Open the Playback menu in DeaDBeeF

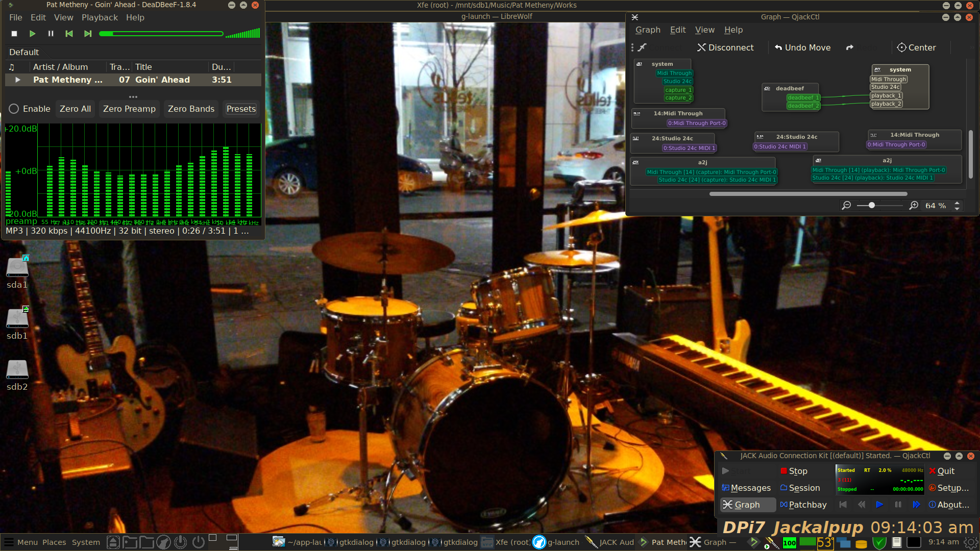100,17
